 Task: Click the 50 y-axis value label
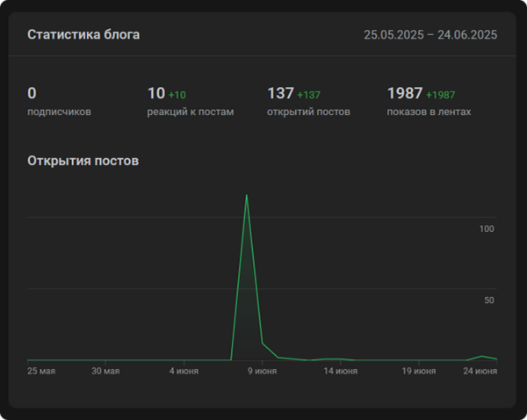coord(488,301)
